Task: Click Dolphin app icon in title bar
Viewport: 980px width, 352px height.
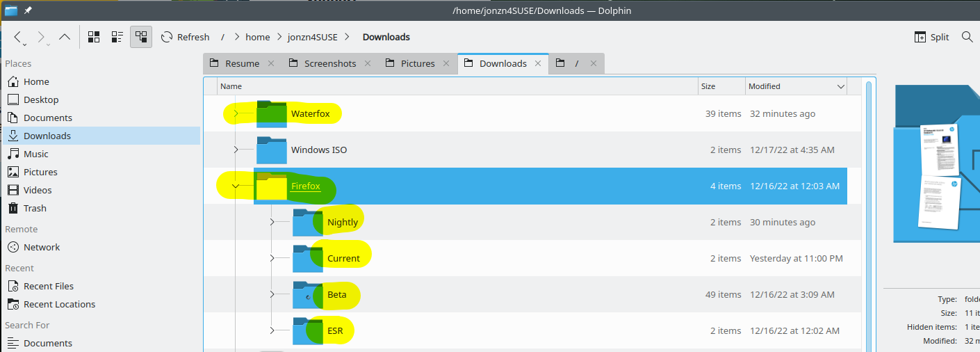Action: (11, 10)
